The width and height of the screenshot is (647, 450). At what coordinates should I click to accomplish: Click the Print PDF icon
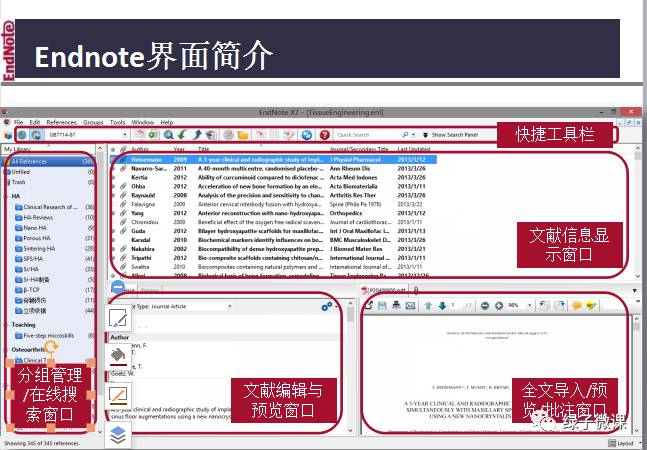[x=396, y=306]
